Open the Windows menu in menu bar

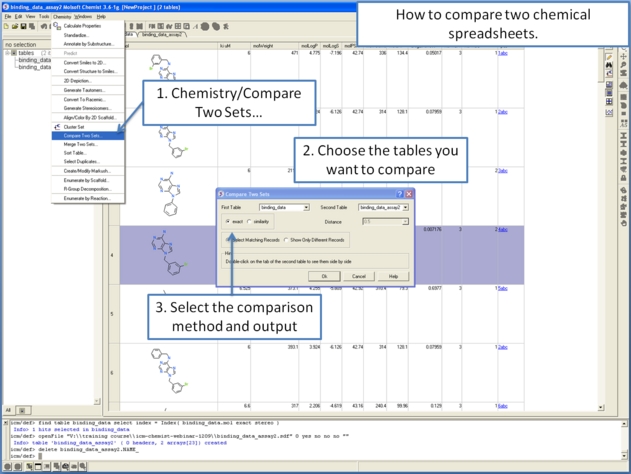pos(83,17)
